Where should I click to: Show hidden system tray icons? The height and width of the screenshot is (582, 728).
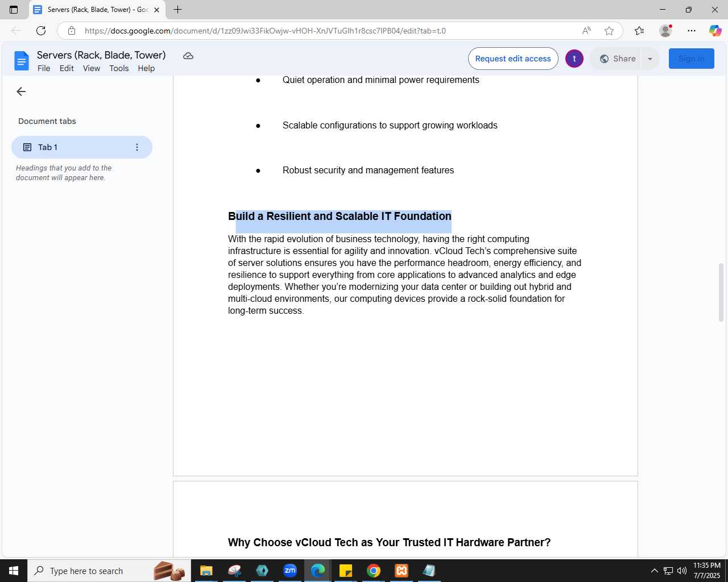[654, 571]
